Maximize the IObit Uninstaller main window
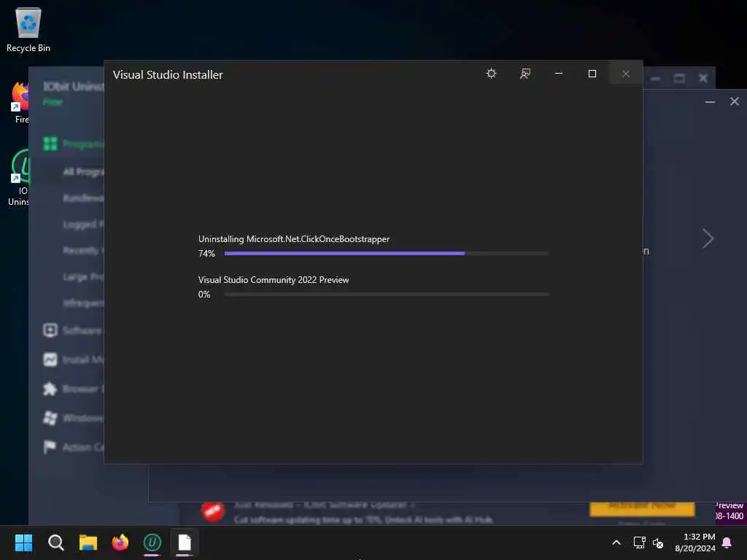Screen dimensions: 747x560 (679, 78)
